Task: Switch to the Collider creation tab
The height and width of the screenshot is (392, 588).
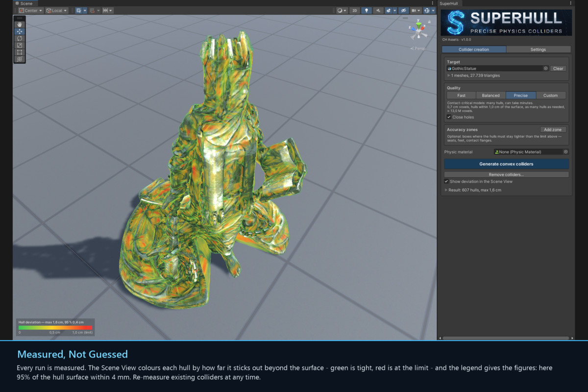Action: tap(474, 49)
